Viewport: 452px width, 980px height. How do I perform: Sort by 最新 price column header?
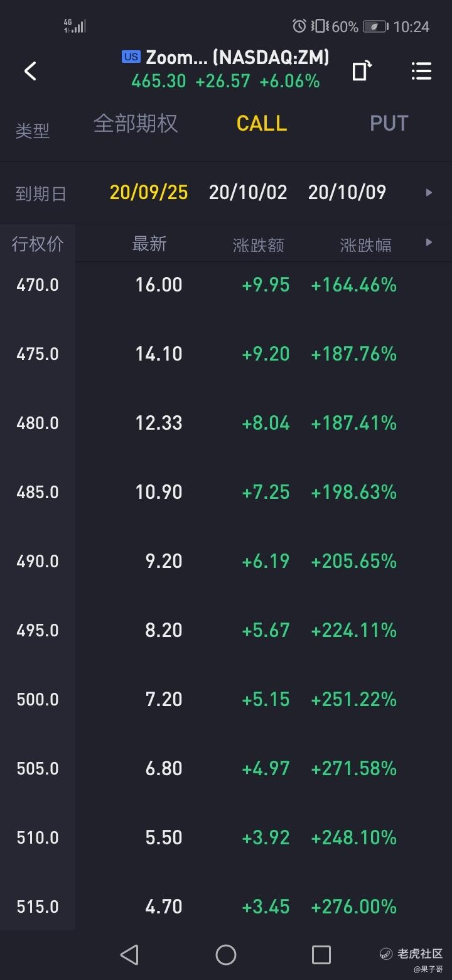[149, 244]
